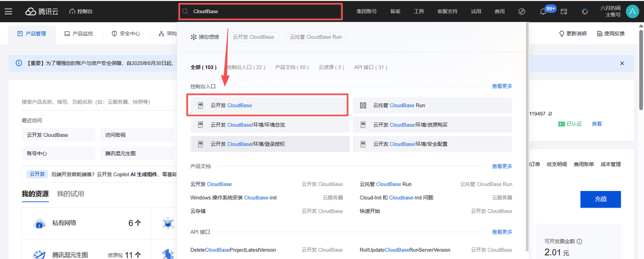The width and height of the screenshot is (644, 259).
Task: Click the 收支明细 link
Action: (x=557, y=164)
